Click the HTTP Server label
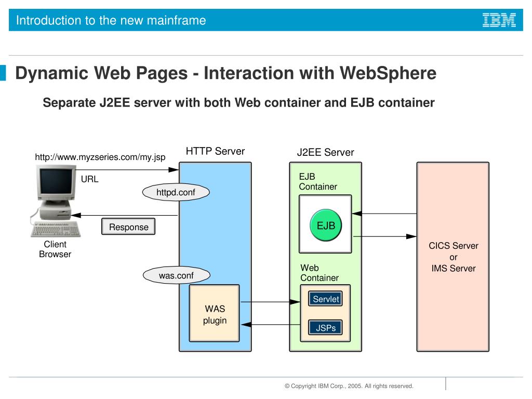This screenshot has height=399, width=532. coord(215,151)
